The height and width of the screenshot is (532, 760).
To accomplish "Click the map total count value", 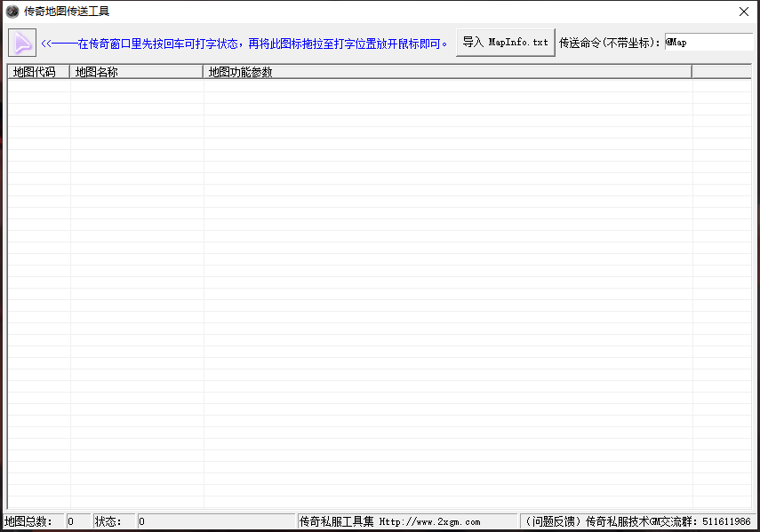I will (77, 521).
